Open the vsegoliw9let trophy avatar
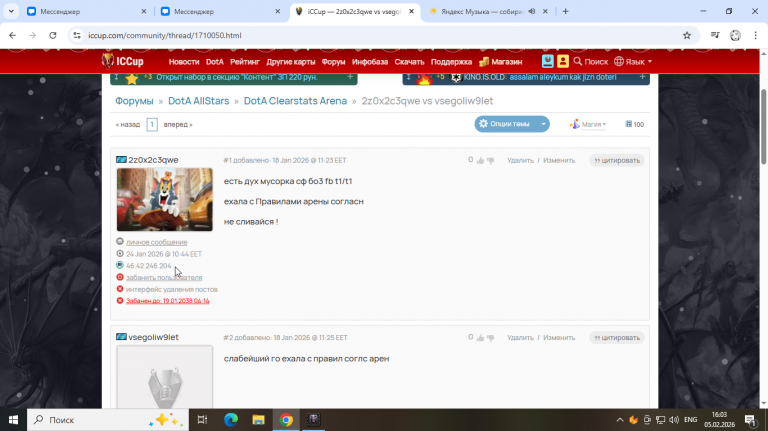The image size is (768, 431). [x=165, y=377]
